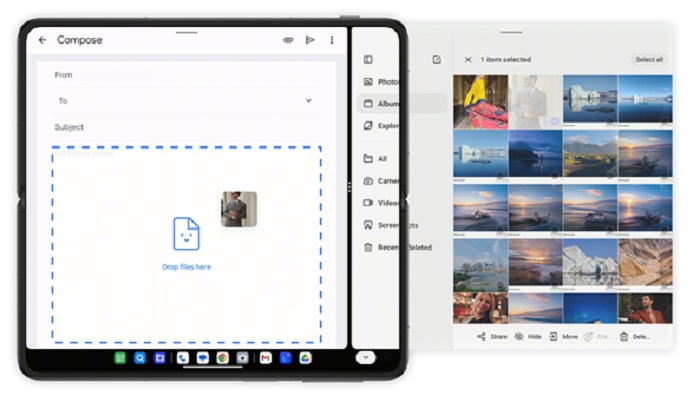This screenshot has width=700, height=396.
Task: Expand the taskbar chevron button
Action: (366, 358)
